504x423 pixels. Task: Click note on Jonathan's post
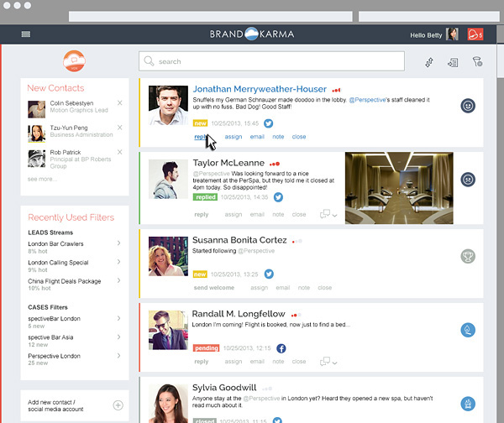coord(278,137)
